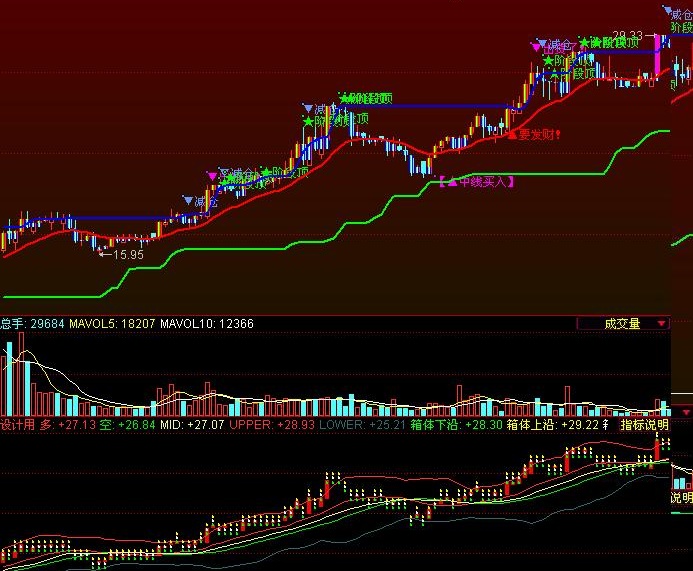Viewport: 693px width, 571px height.
Task: Click the UPPER: +28.93 reading
Action: click(272, 425)
